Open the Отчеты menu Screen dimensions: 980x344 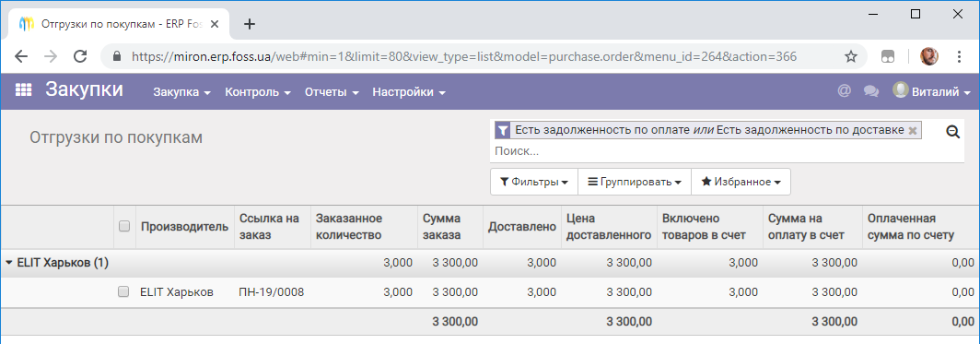(x=332, y=92)
